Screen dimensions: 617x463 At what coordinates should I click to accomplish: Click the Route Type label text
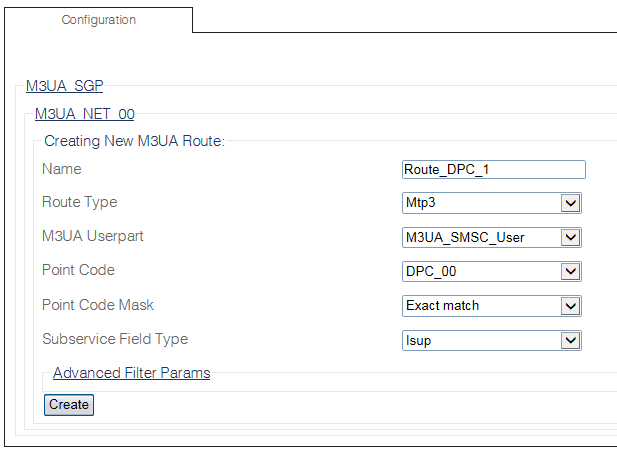point(79,202)
